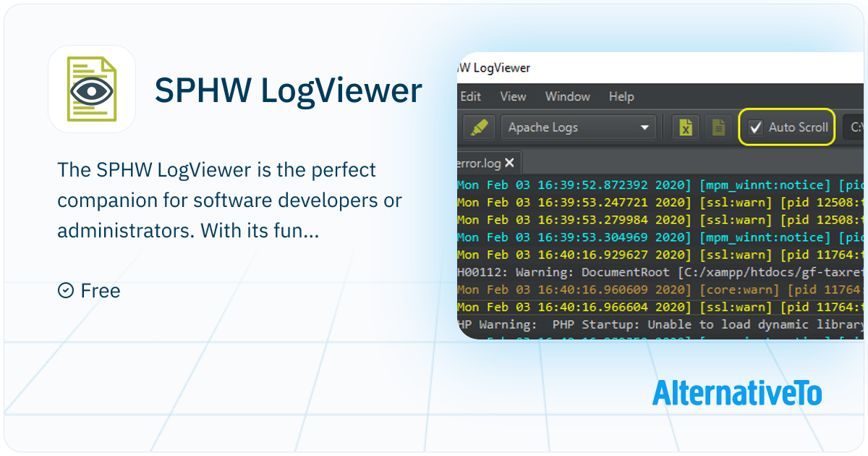Select the PHP Startup warning log line
This screenshot has width=868, height=456.
click(660, 324)
